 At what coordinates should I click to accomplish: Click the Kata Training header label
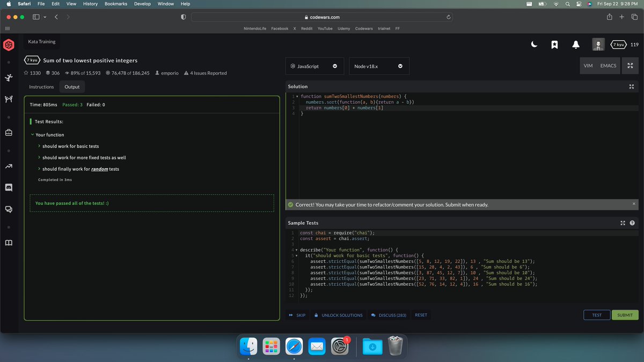click(42, 41)
